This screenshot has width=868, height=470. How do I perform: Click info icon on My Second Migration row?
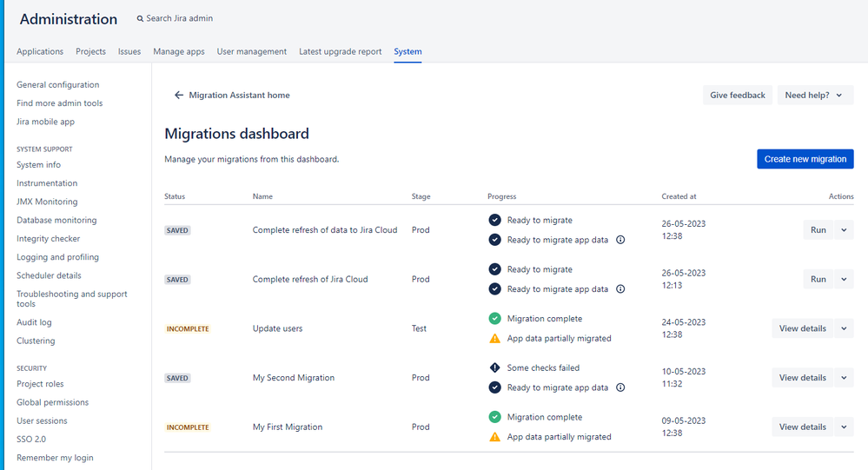click(x=620, y=387)
